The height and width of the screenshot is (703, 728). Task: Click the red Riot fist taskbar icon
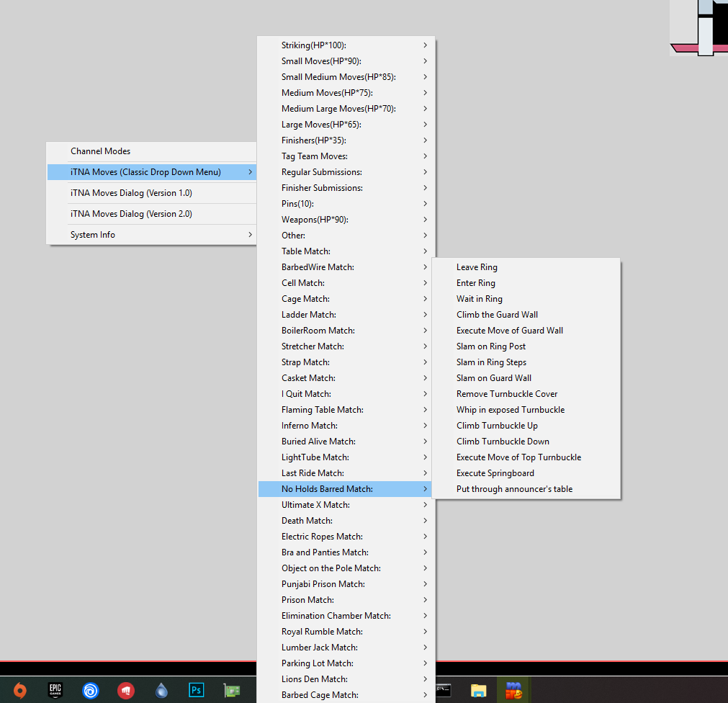(x=126, y=691)
